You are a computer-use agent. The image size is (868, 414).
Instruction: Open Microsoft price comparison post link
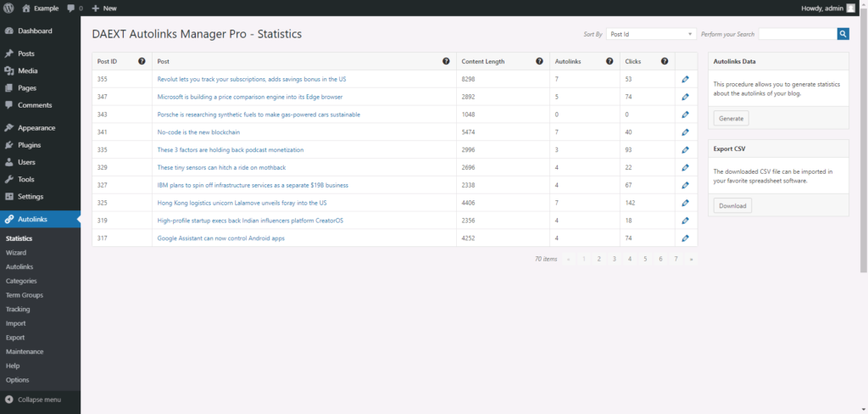click(x=250, y=97)
